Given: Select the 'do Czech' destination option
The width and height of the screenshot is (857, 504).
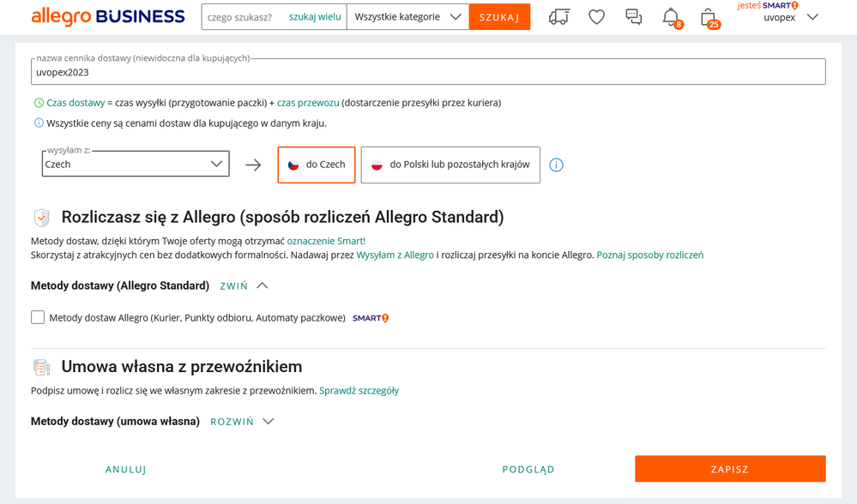Looking at the screenshot, I should click(317, 165).
